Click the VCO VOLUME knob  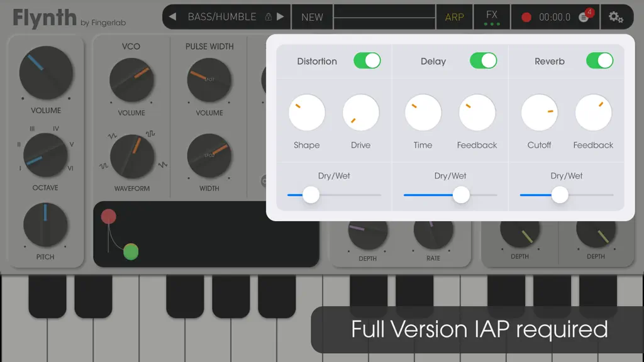pyautogui.click(x=131, y=80)
